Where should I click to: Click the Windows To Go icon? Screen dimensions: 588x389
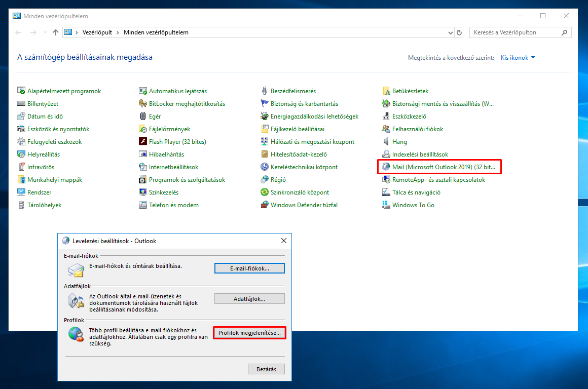pyautogui.click(x=386, y=205)
